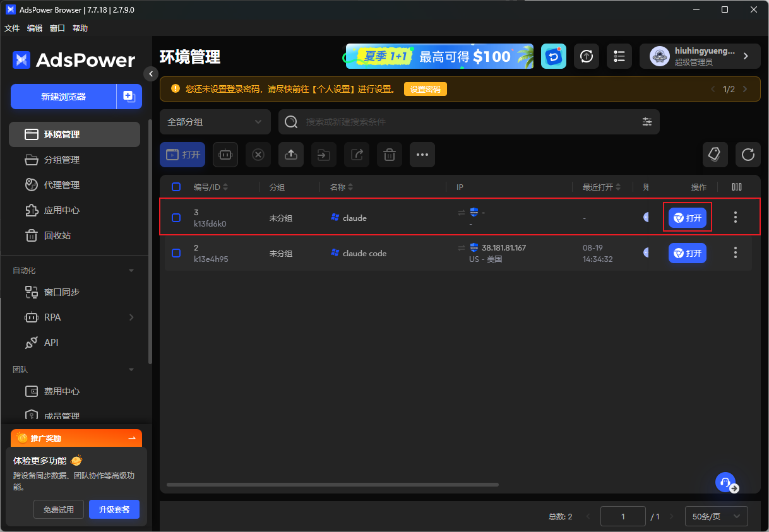Open the 全部分组 group dropdown
Image resolution: width=769 pixels, height=532 pixels.
click(215, 122)
